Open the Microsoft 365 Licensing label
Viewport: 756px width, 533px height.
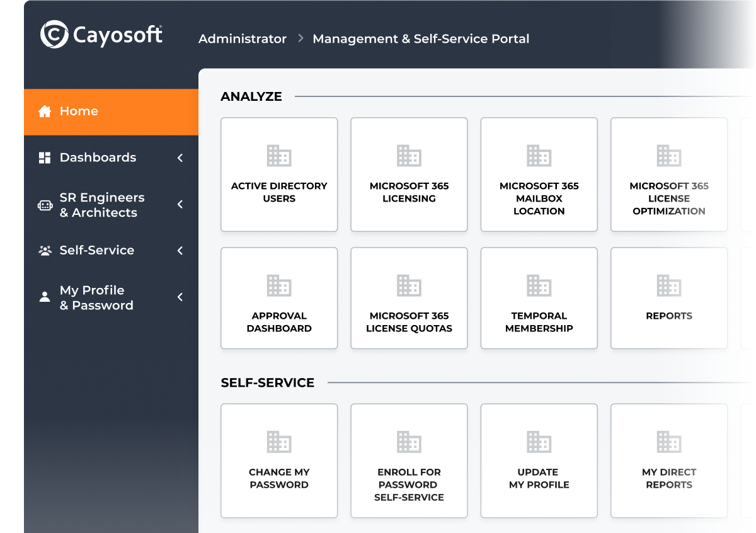tap(409, 192)
